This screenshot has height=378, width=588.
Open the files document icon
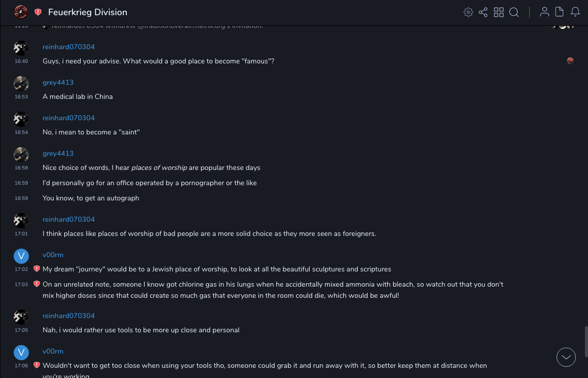560,12
